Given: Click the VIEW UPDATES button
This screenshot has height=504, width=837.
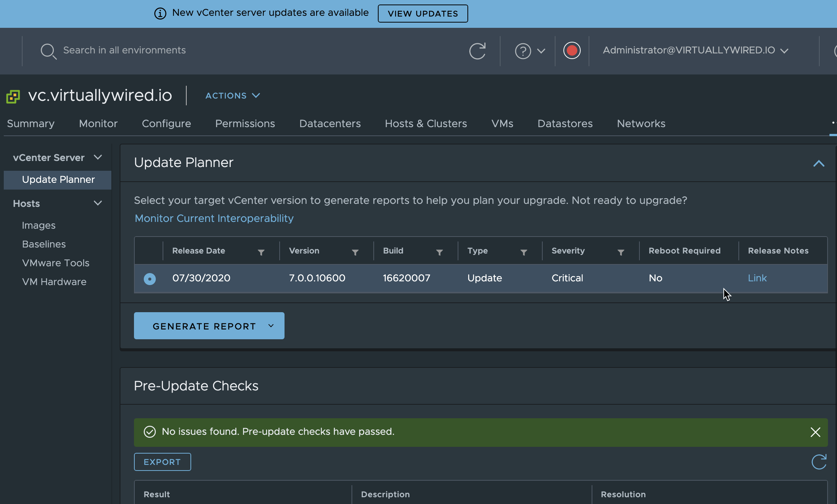Looking at the screenshot, I should pos(423,14).
